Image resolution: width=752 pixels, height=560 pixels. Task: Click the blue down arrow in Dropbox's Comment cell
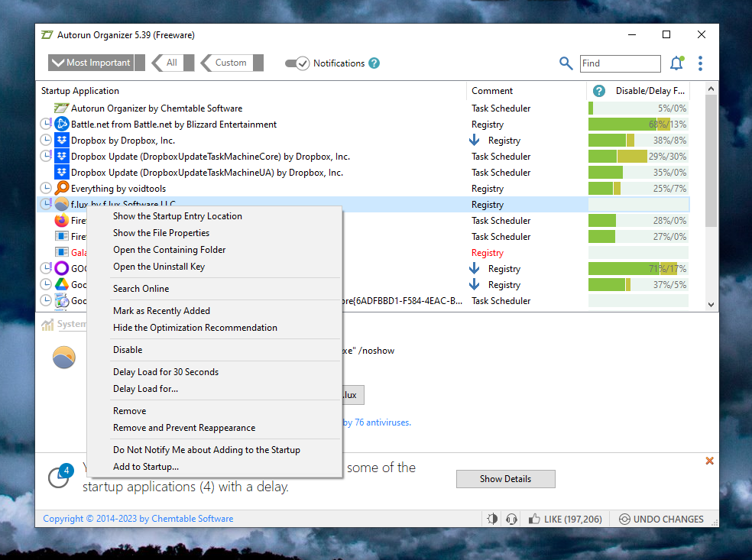[x=475, y=140]
